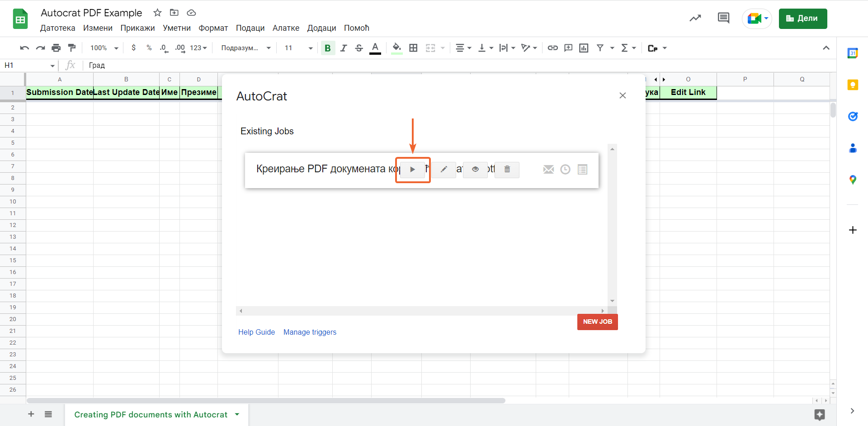Open the activity trend icon

695,18
